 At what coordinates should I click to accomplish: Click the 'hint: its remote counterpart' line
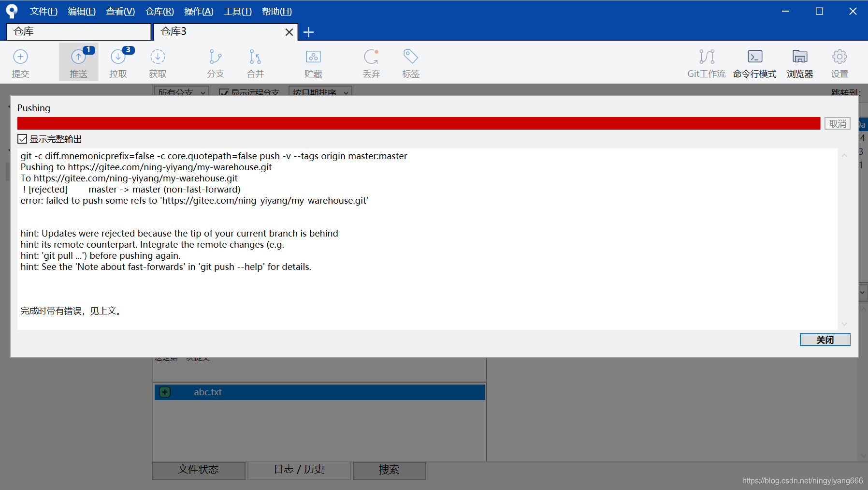click(152, 244)
